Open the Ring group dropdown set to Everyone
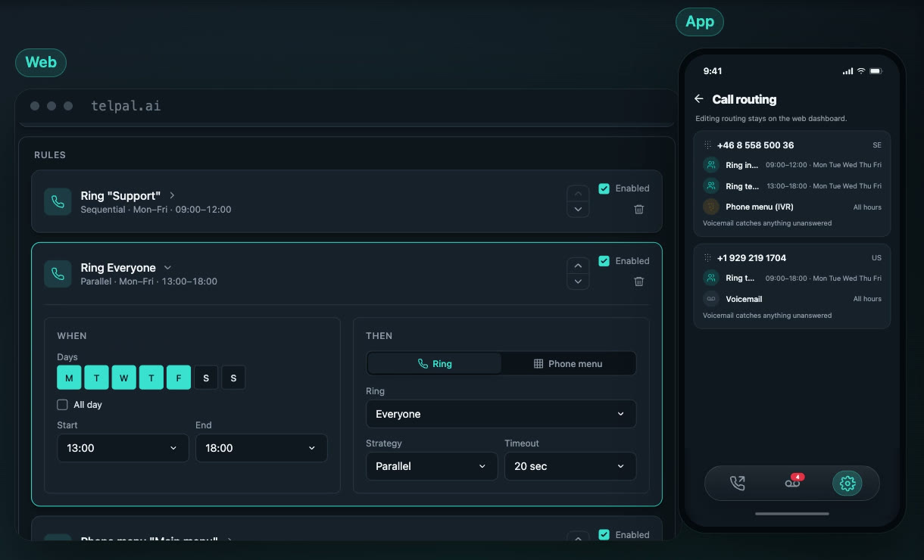Screen dimensions: 924x560 coord(501,414)
